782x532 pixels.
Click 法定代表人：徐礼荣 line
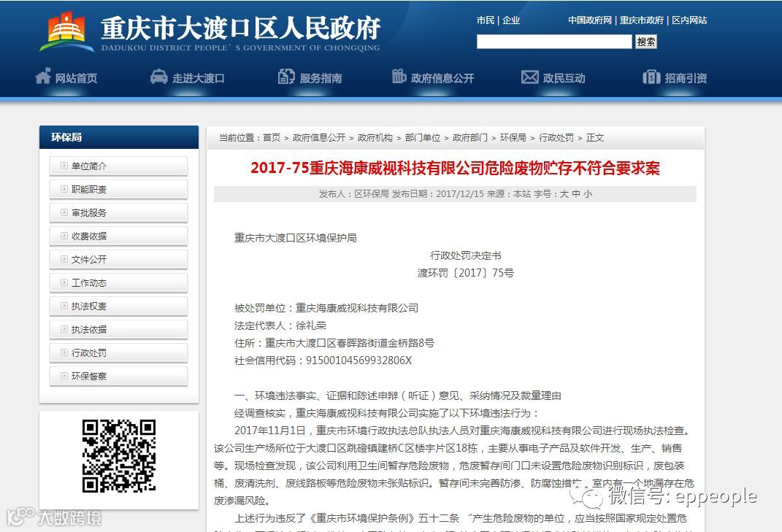coord(280,325)
